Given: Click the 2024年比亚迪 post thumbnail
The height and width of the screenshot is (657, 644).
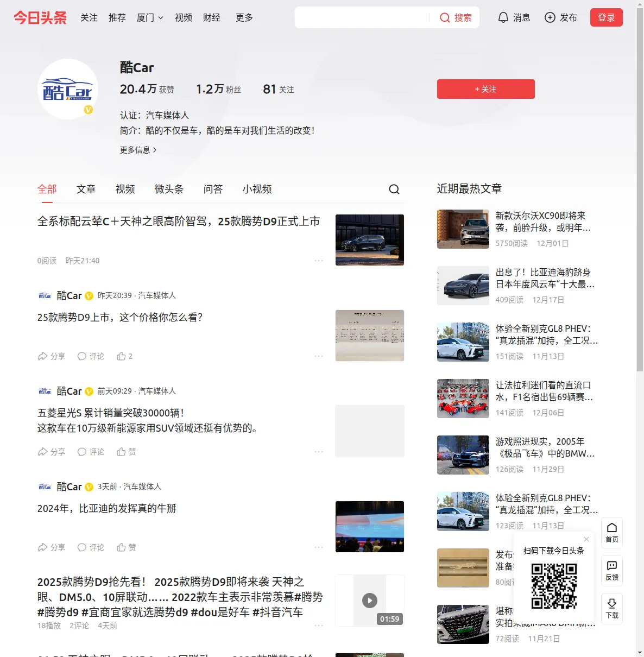Looking at the screenshot, I should [370, 527].
